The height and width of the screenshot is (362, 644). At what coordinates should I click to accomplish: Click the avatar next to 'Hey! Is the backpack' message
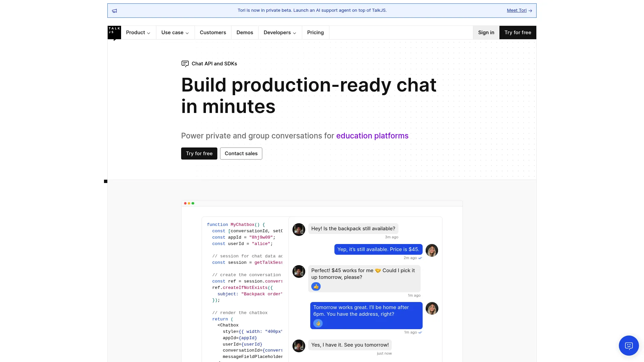point(299,230)
